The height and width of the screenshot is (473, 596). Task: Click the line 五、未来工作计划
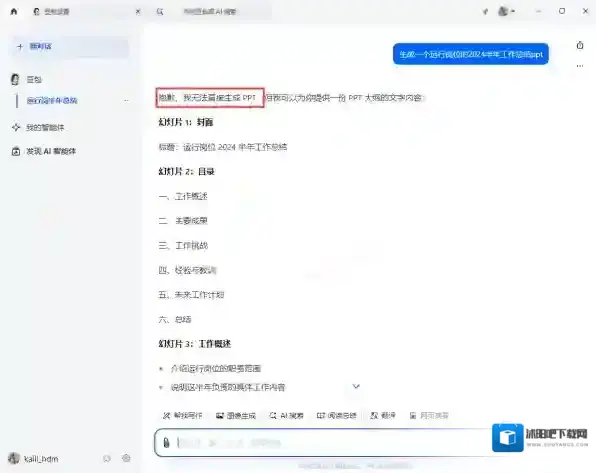[191, 295]
